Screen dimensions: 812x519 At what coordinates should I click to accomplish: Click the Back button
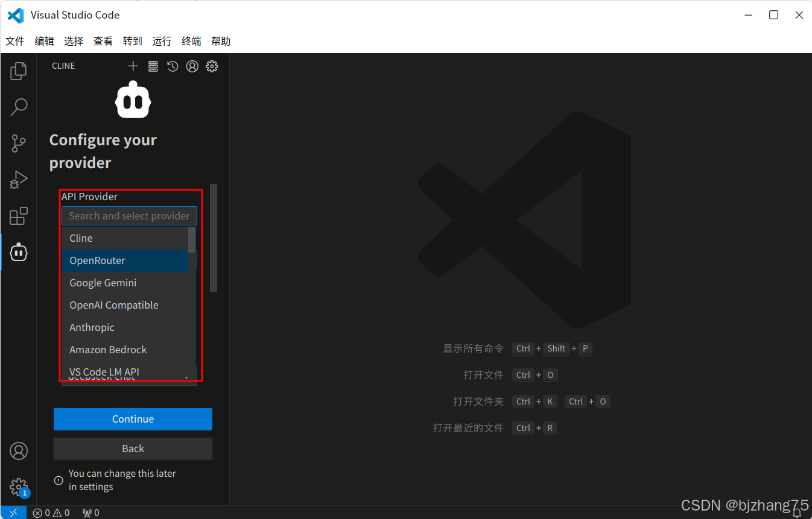click(133, 448)
